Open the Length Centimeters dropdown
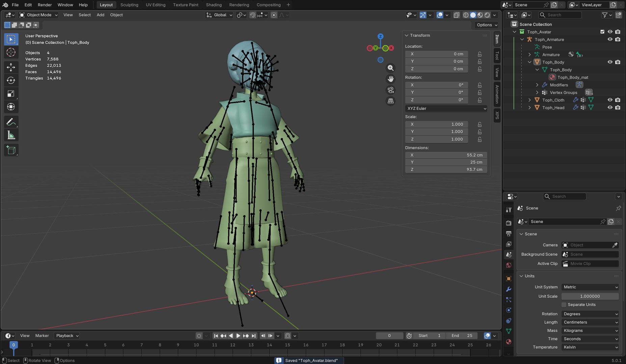 pos(590,322)
